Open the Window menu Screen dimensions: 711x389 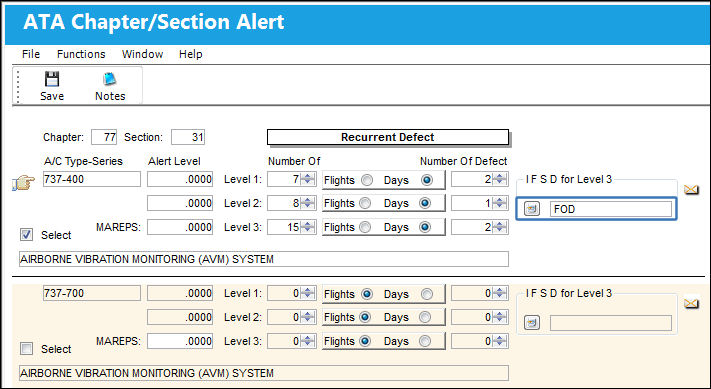pos(142,54)
